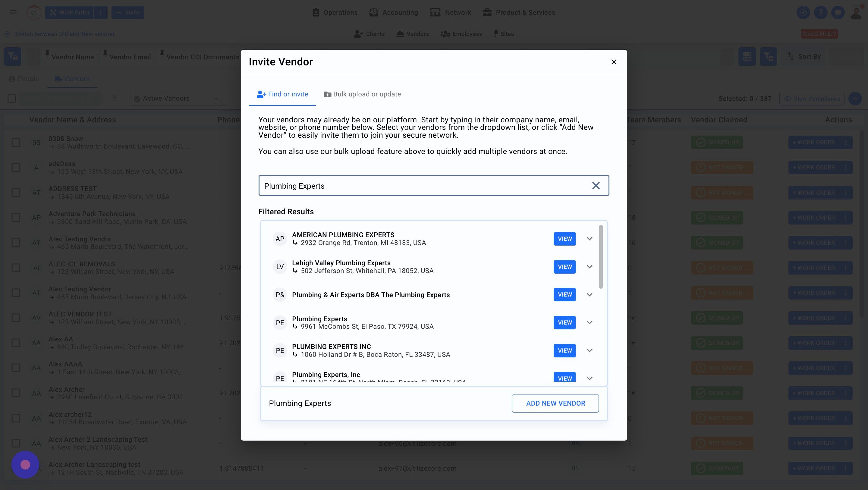Toggle the select-all vendors checkbox
Image resolution: width=868 pixels, height=490 pixels.
point(12,99)
